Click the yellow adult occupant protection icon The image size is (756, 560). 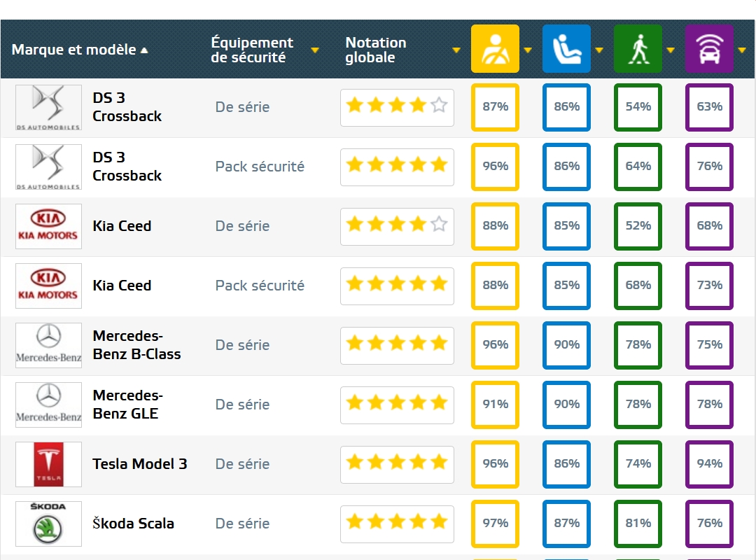495,49
